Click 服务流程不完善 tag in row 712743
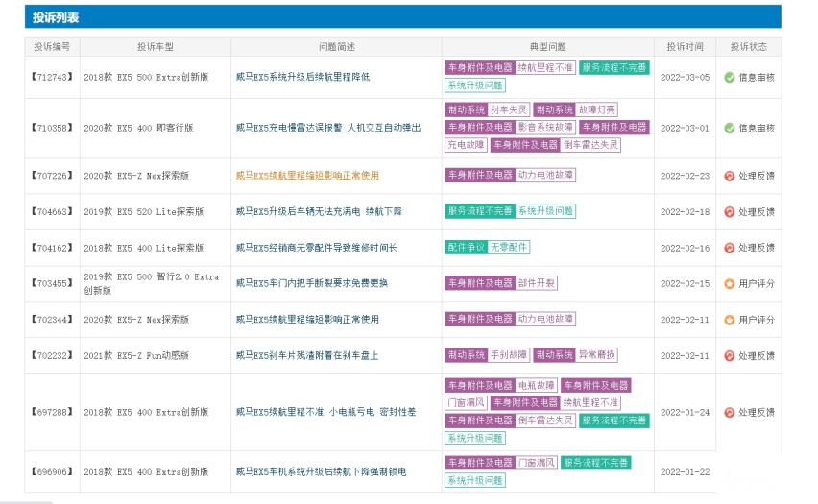 (x=614, y=67)
